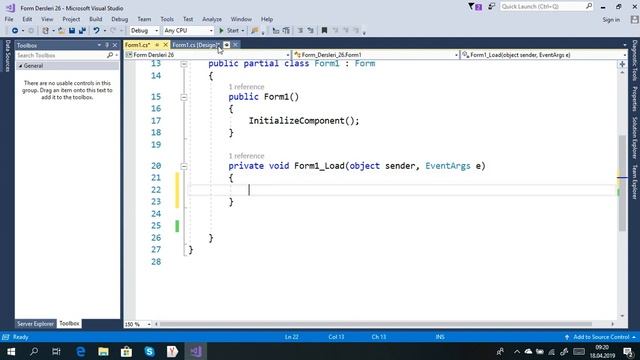Click the Open File folder icon
Viewport: 640px width, 360px height.
61,31
